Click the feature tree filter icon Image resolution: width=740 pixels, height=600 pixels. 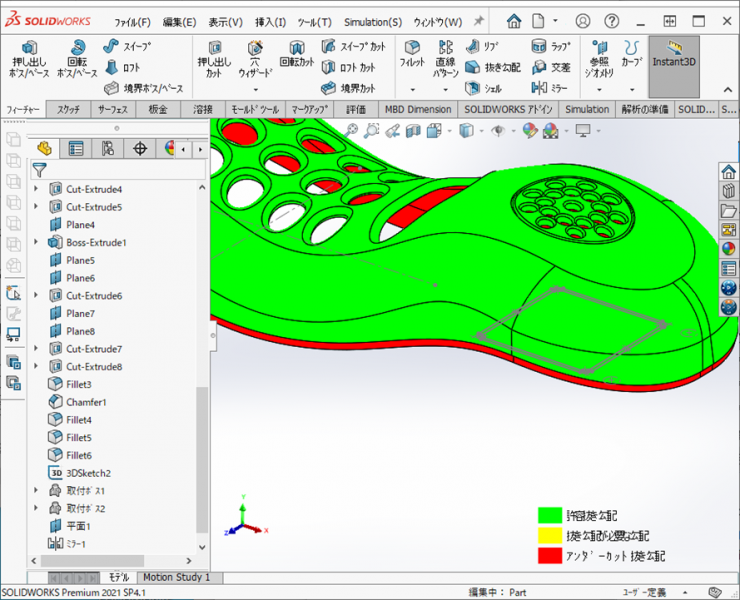point(41,170)
